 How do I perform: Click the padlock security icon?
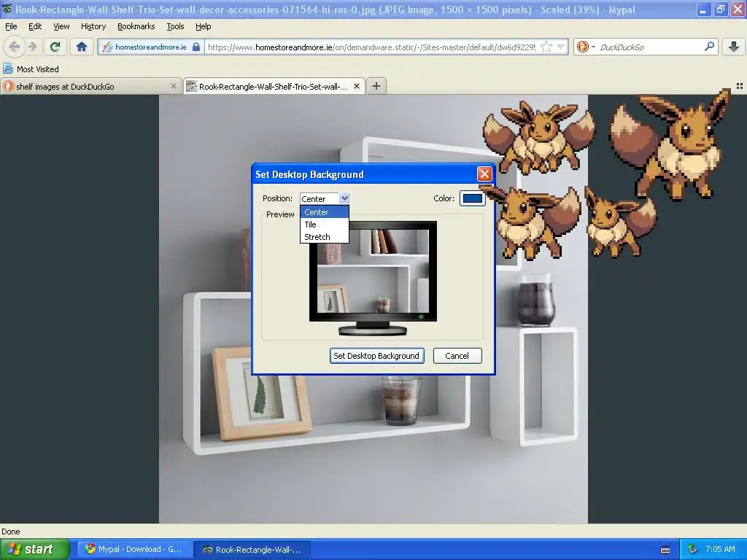pos(196,47)
